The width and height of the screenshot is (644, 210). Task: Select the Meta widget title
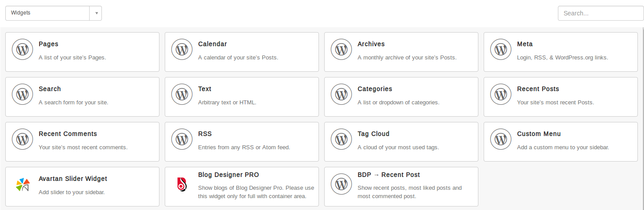pyautogui.click(x=525, y=44)
